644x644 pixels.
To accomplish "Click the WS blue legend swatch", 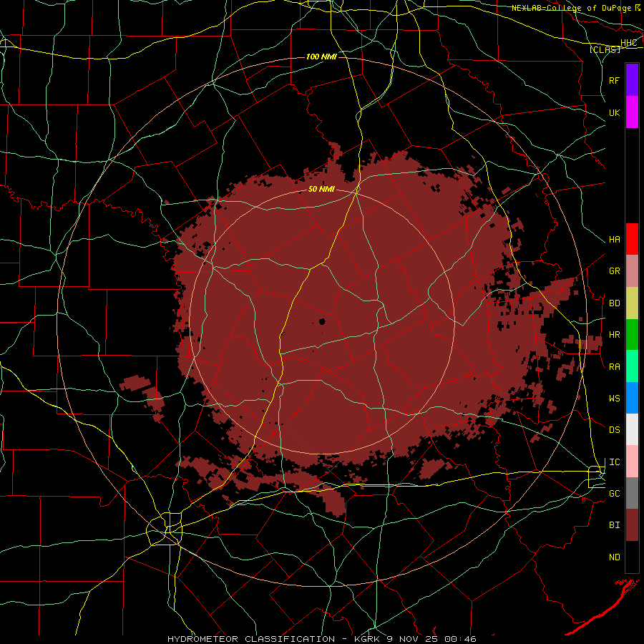I will [x=632, y=398].
